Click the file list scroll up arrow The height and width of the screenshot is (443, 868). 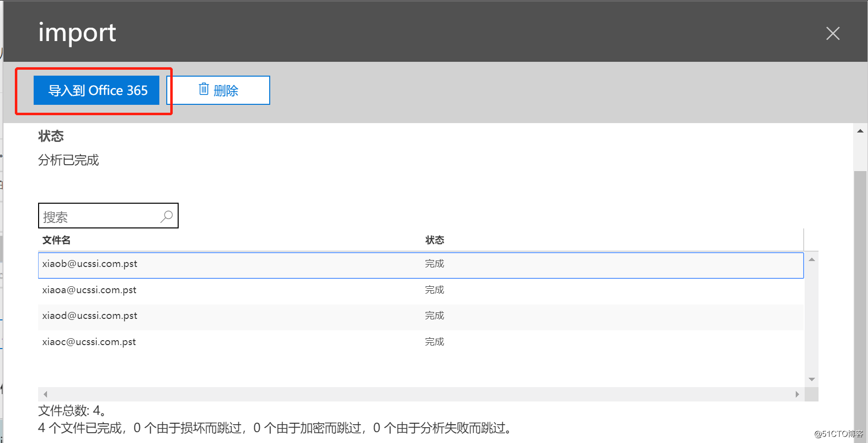[x=812, y=260]
